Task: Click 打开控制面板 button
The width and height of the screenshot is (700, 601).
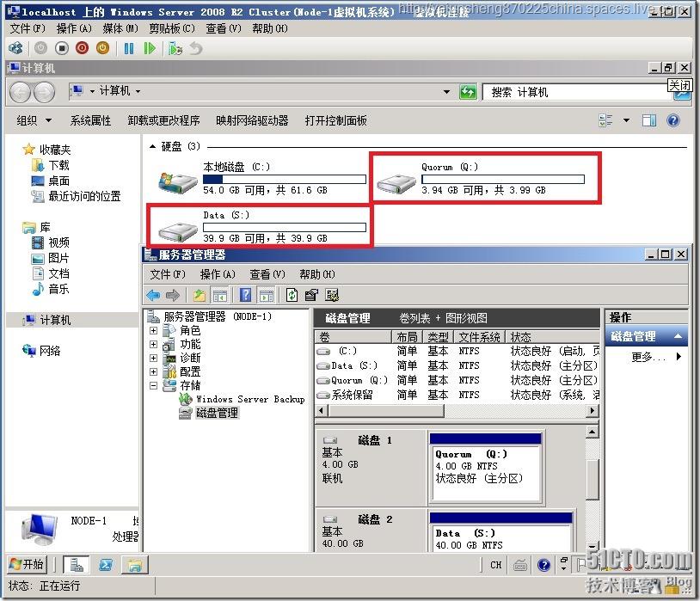Action: click(335, 120)
